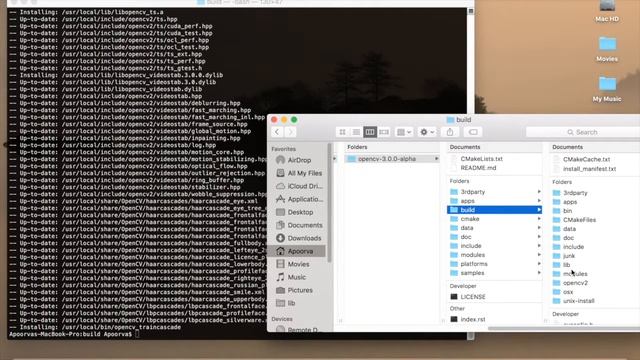Select Apoorva home folder in sidebar
Viewport: 640px width, 360px height.
(297, 251)
